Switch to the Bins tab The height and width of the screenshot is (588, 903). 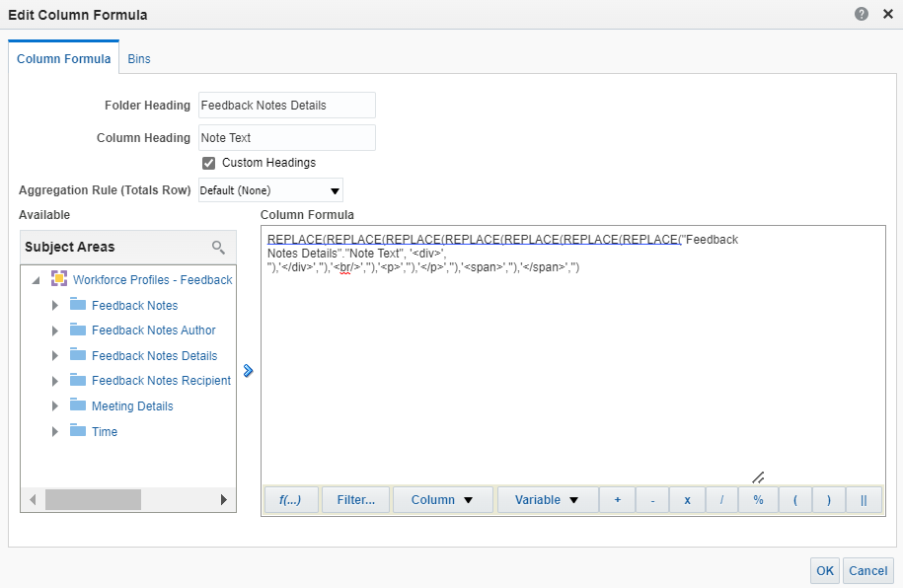click(x=138, y=58)
